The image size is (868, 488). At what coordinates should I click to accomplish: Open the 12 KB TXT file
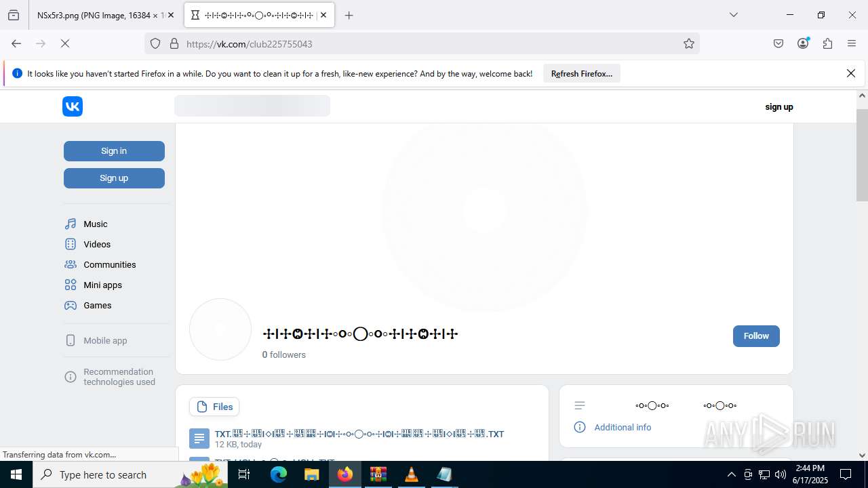(x=359, y=434)
